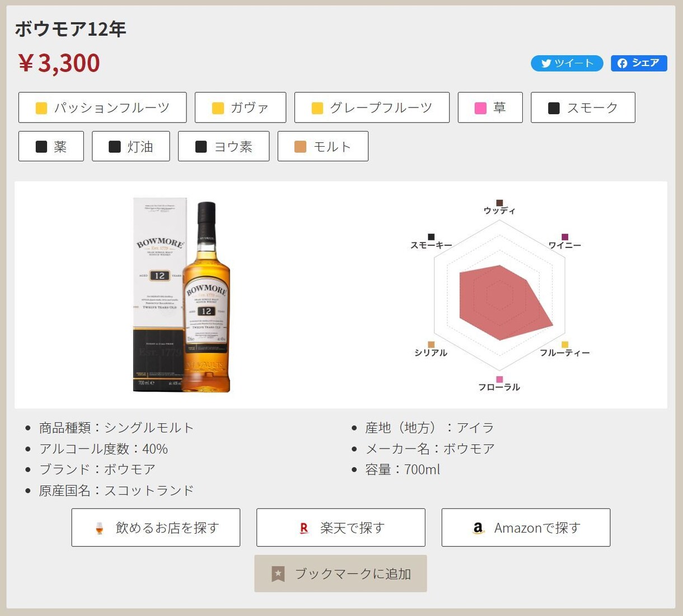Click ブックマークに追加 button
Viewport: 683px width, 616px height.
pos(341,573)
